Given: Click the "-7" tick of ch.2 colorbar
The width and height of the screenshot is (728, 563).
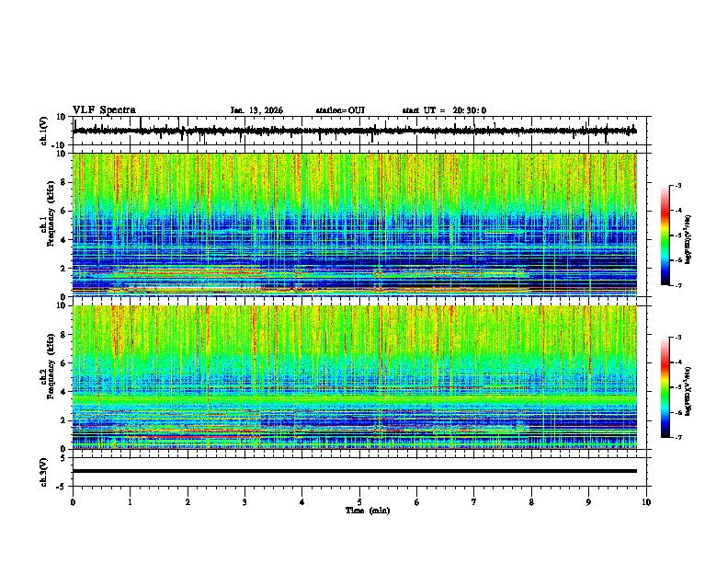Looking at the screenshot, I should [678, 438].
